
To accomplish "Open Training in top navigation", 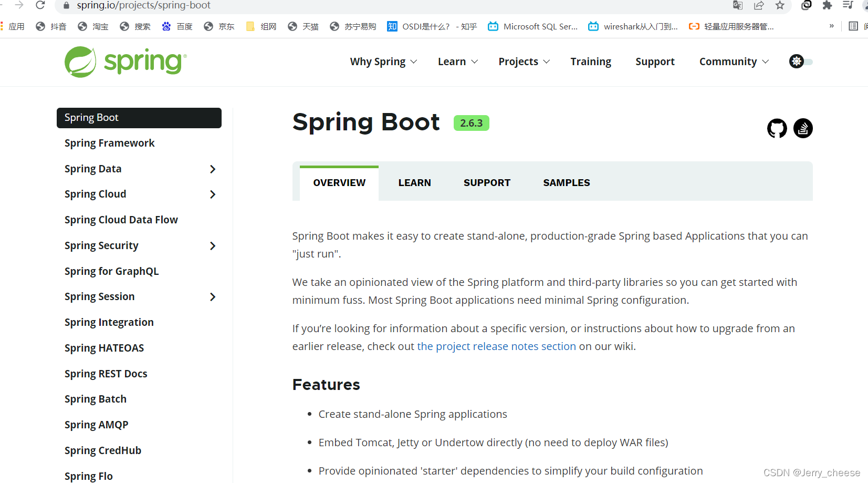I will click(x=591, y=61).
